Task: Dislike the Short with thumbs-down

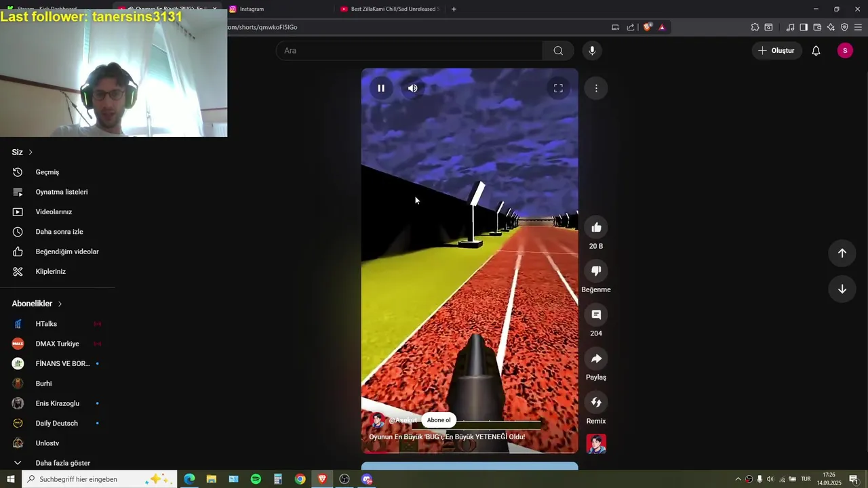Action: (596, 271)
